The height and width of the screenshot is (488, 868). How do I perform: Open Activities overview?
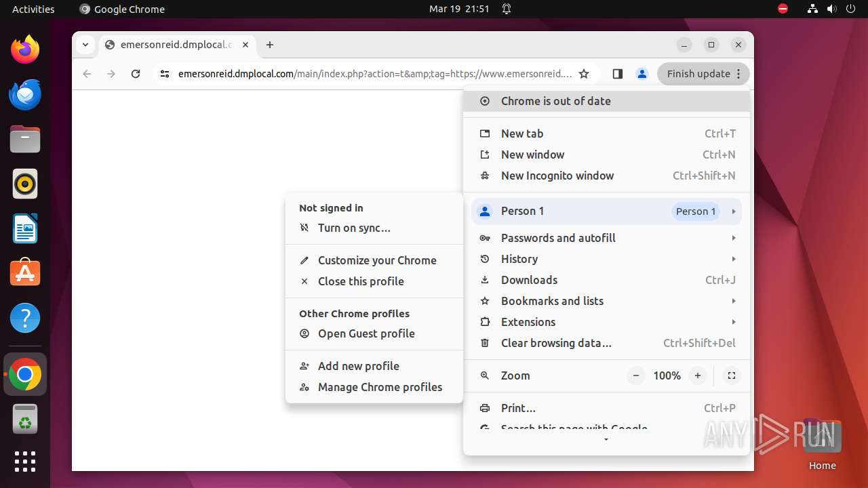[33, 9]
